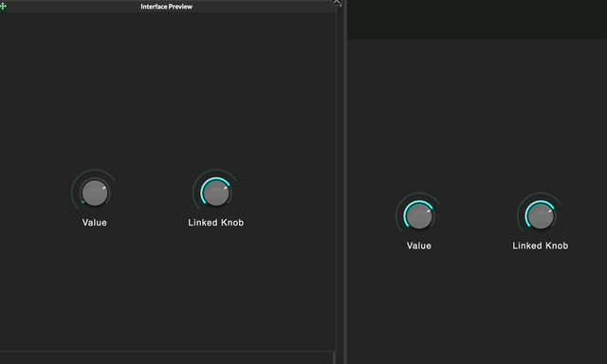Click the green move-arrows icon in title bar
Image resolution: width=607 pixels, height=364 pixels.
4,7
